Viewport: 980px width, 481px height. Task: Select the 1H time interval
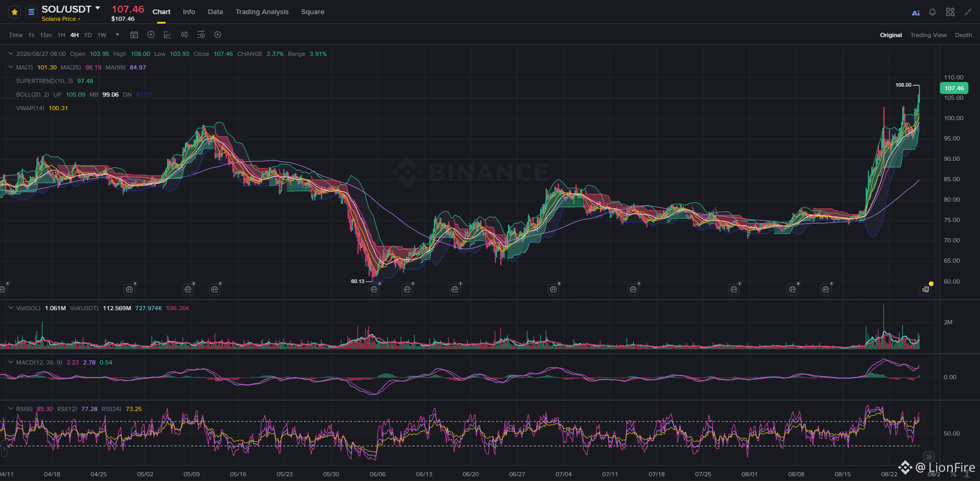click(61, 35)
